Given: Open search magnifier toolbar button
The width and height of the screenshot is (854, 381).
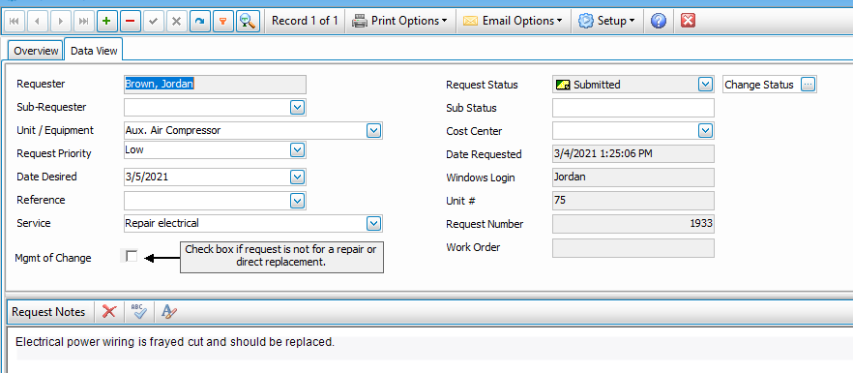Looking at the screenshot, I should click(248, 22).
